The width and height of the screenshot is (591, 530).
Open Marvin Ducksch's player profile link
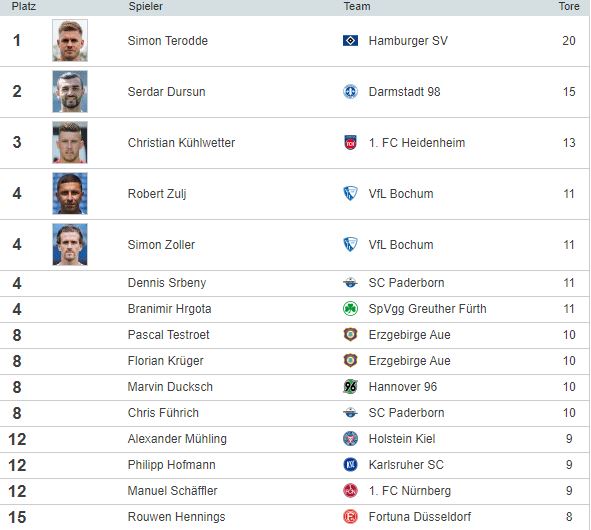170,387
